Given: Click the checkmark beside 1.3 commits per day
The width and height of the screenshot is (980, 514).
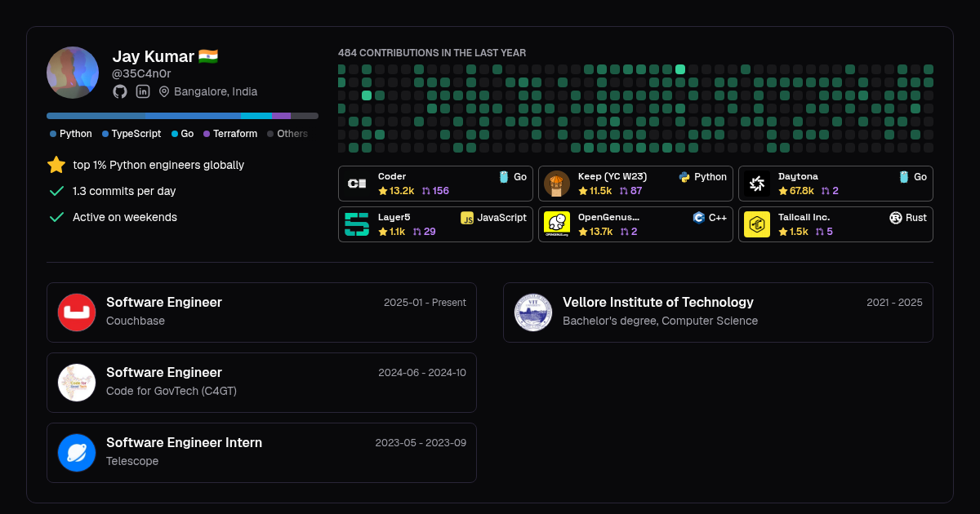Looking at the screenshot, I should (x=56, y=191).
